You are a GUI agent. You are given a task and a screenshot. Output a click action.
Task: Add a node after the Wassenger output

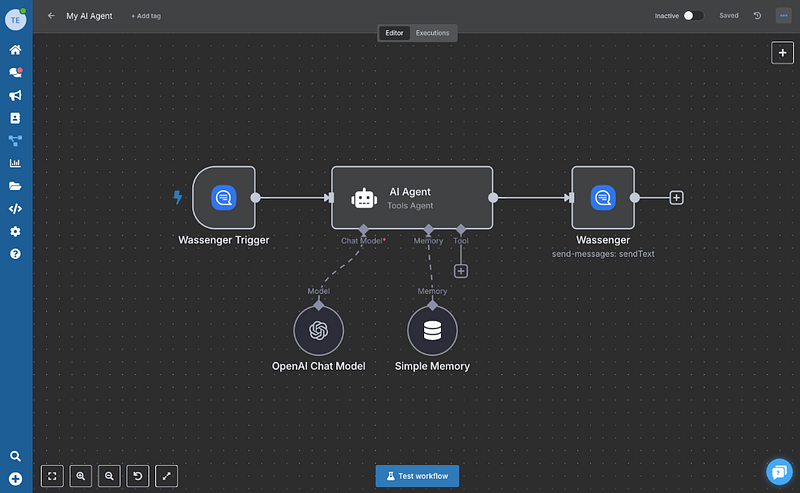[677, 198]
